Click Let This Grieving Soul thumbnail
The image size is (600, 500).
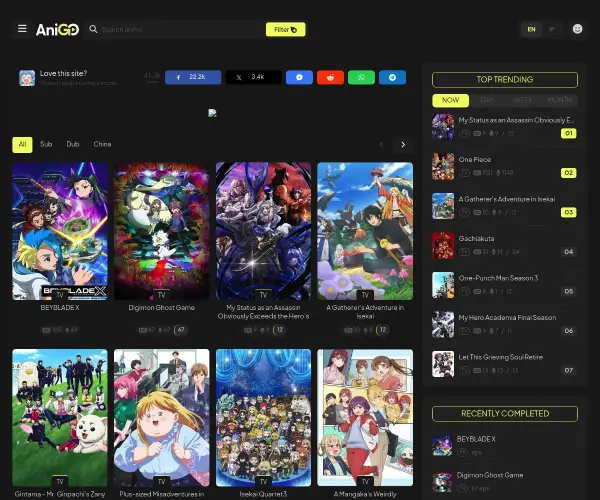click(443, 364)
